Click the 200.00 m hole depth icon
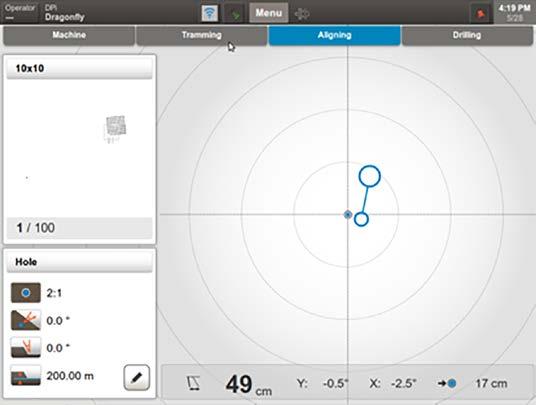Image resolution: width=536 pixels, height=405 pixels. click(x=26, y=375)
